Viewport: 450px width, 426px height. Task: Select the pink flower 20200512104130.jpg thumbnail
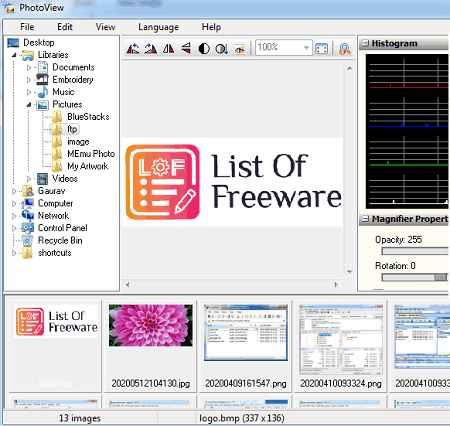point(151,346)
